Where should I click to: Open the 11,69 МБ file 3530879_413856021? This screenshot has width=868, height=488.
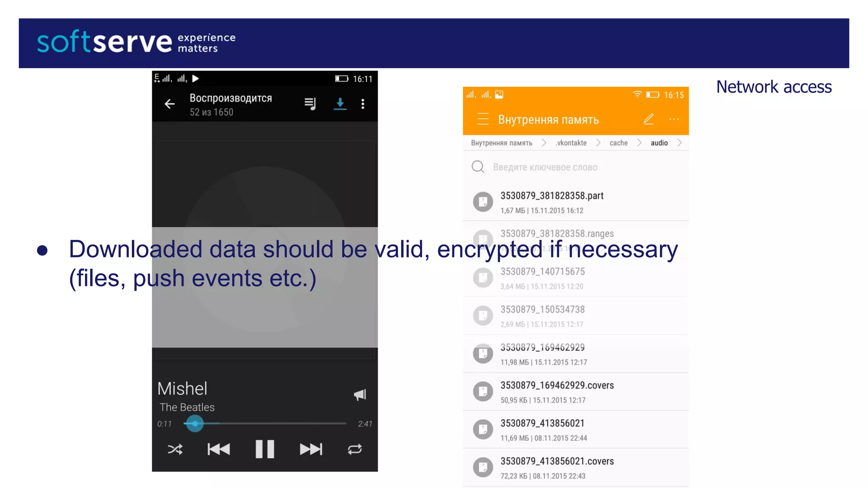576,430
